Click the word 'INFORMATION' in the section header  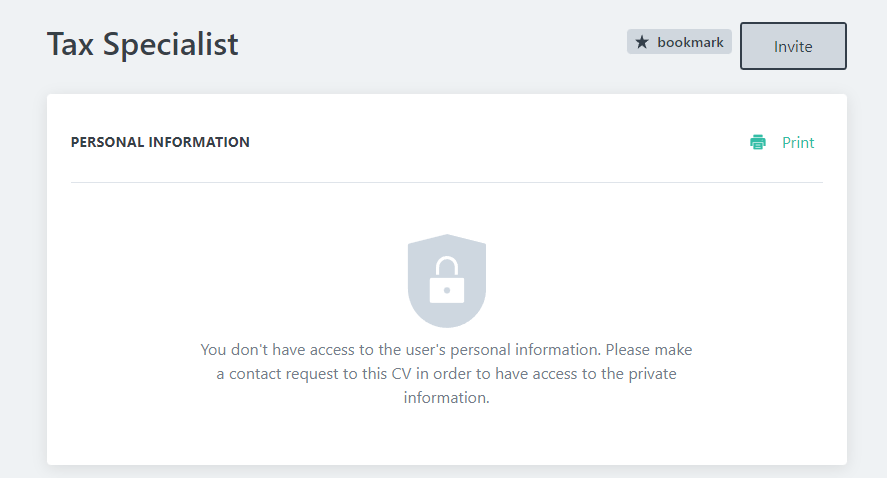point(199,142)
